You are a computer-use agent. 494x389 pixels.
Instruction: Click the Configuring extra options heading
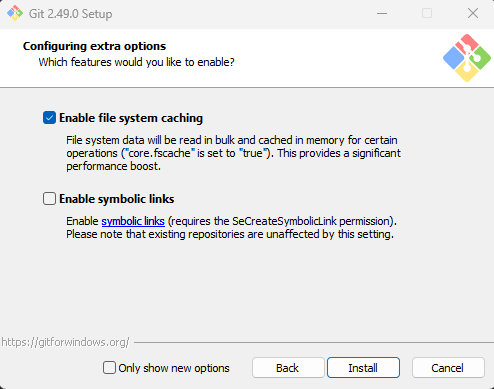pos(94,46)
